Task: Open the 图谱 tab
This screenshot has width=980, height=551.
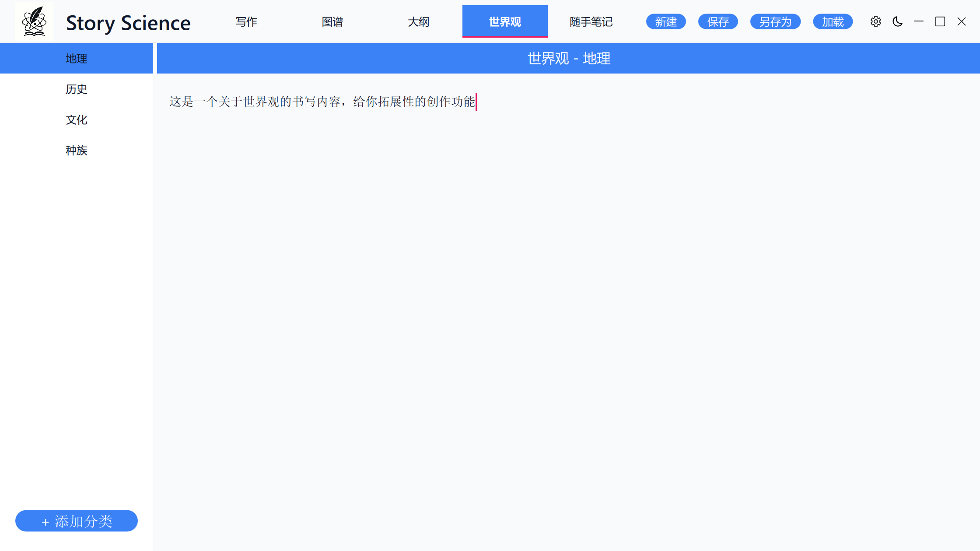Action: pos(332,21)
